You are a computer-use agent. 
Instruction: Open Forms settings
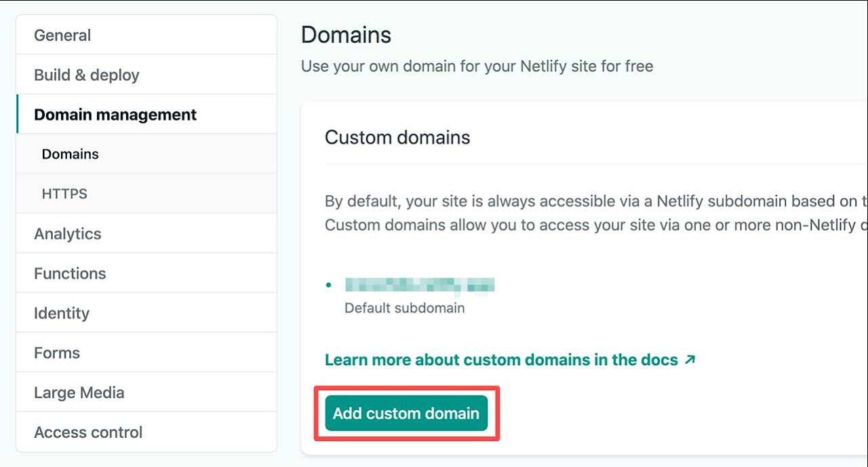(x=146, y=352)
